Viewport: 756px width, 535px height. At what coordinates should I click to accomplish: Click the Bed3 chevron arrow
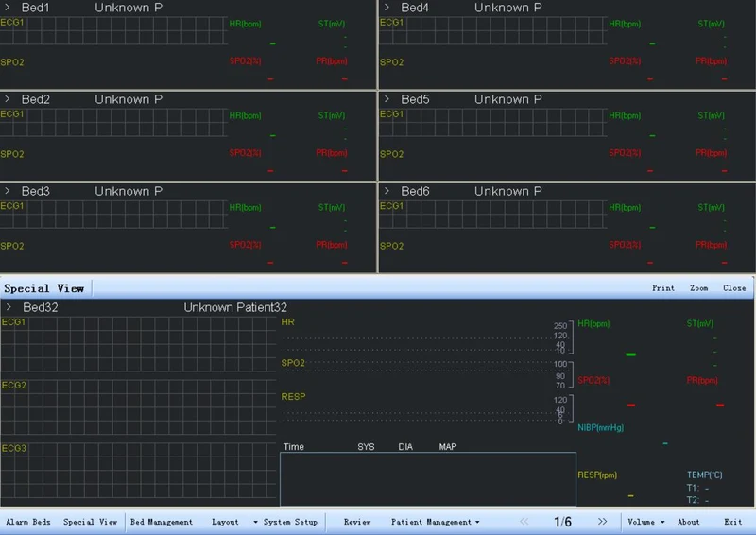(8, 191)
